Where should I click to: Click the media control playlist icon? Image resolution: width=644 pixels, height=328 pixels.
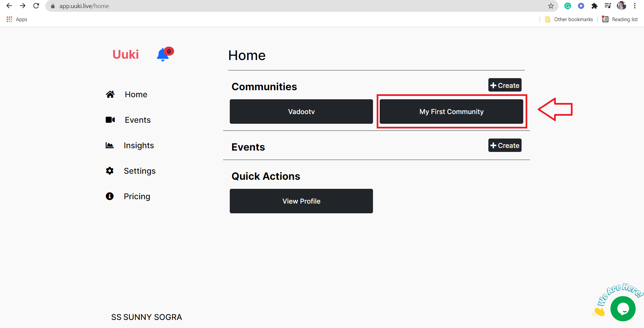point(608,6)
